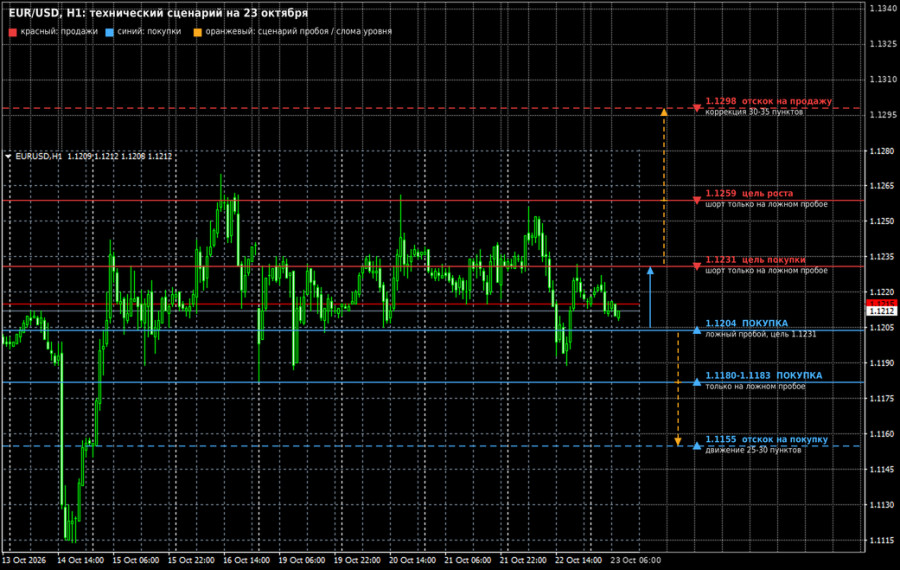The width and height of the screenshot is (900, 570).
Task: Click the '15 Oct 22:00' time axis label
Action: pos(191,560)
